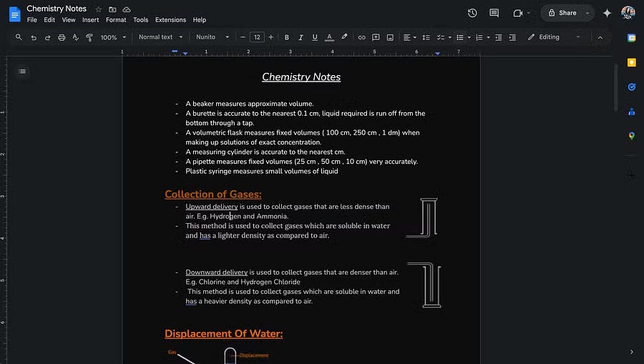This screenshot has width=644, height=364.
Task: Expand the Nunito font dropdown
Action: click(x=213, y=37)
